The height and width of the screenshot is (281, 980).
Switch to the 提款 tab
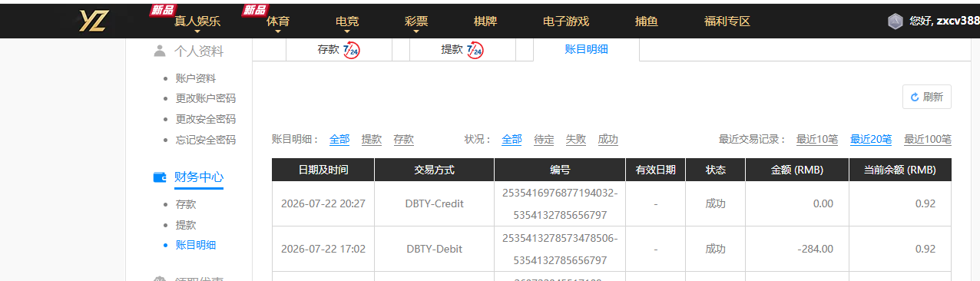[x=462, y=49]
